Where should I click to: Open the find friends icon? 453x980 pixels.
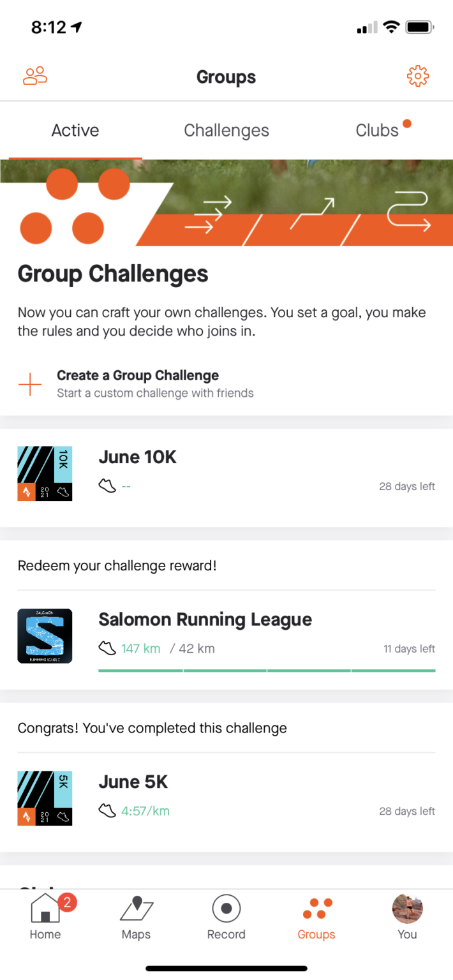34,75
